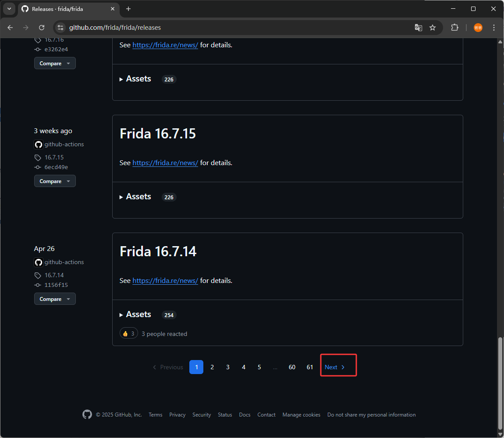Open frida.re/news link under Frida 16.7.15
Screen dimensions: 504x438
[x=165, y=163]
